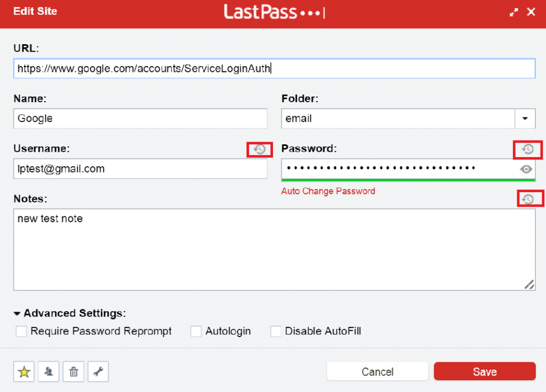Select the Name field showing Google

[140, 118]
